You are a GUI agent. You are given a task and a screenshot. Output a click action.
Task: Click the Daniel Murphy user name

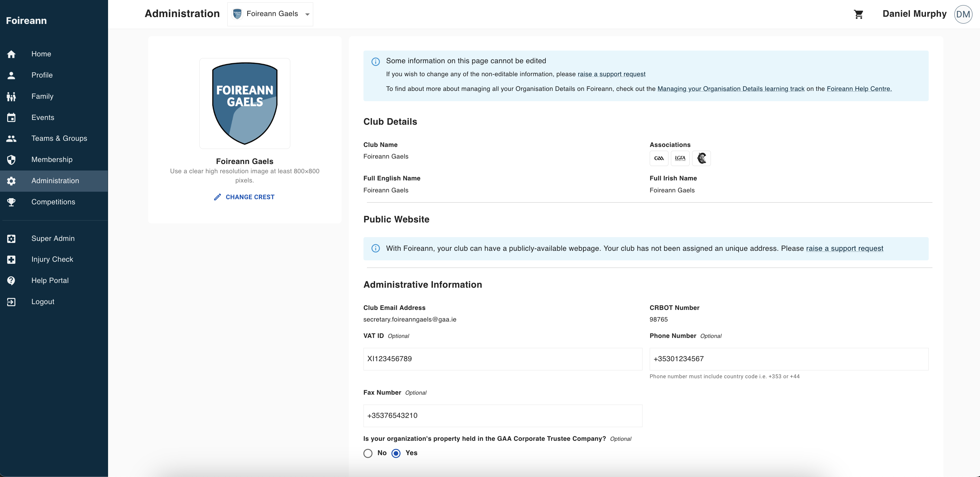tap(914, 14)
